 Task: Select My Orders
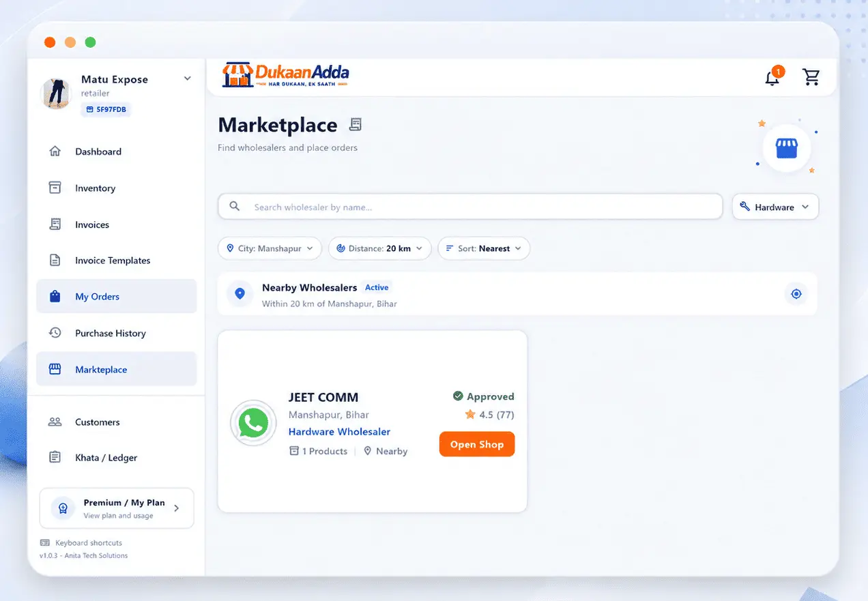point(116,297)
